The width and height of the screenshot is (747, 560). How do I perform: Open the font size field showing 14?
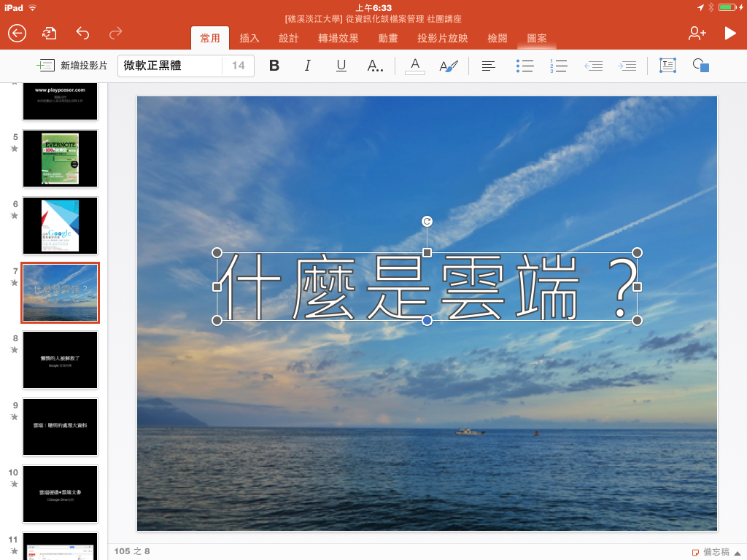tap(239, 66)
